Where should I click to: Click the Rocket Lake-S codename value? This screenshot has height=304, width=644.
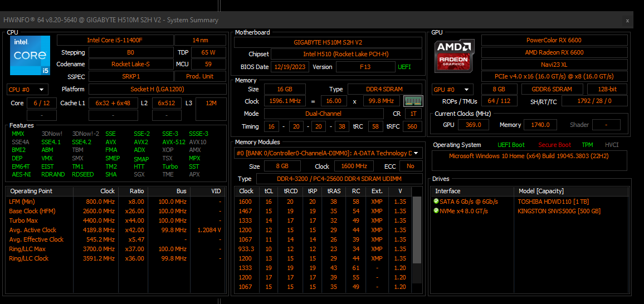point(130,64)
